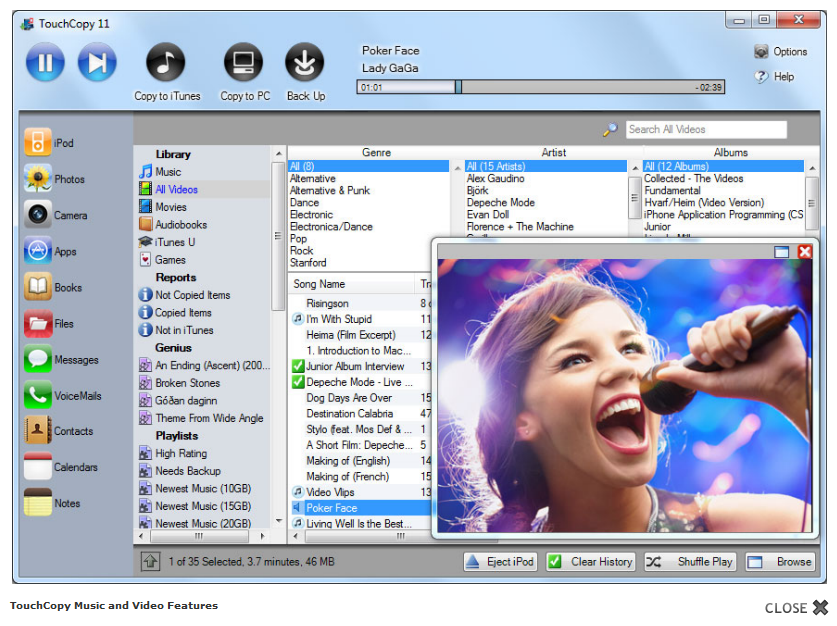Click the Clear History button

point(591,562)
